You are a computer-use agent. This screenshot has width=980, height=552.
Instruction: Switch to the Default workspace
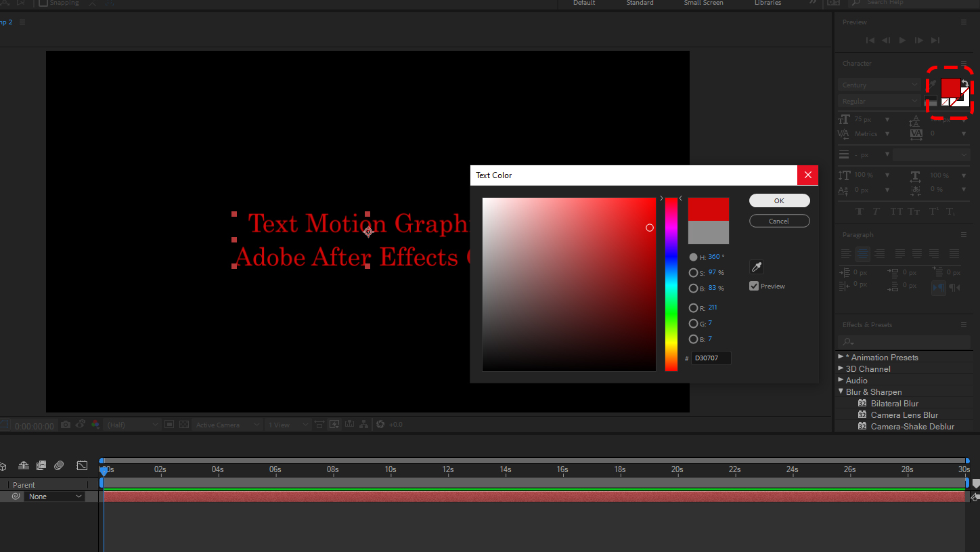(584, 3)
